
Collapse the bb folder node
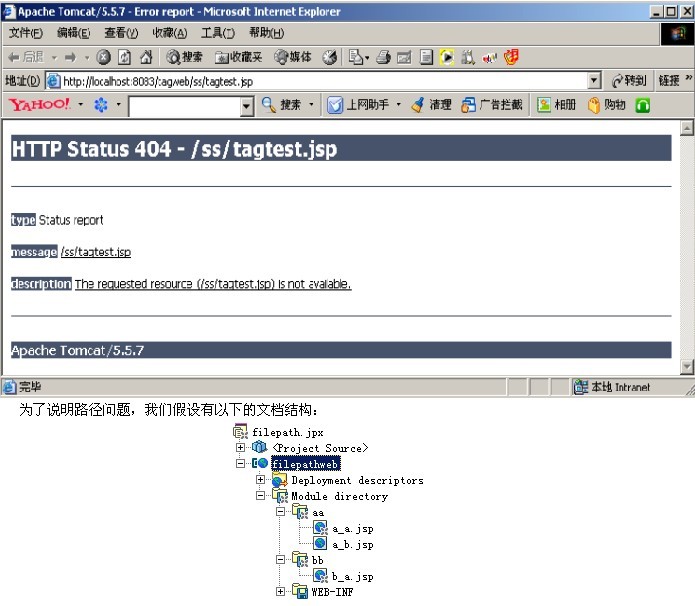click(280, 560)
